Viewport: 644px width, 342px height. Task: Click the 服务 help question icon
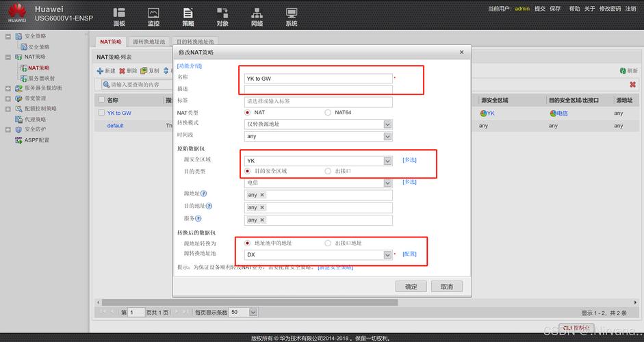[198, 219]
